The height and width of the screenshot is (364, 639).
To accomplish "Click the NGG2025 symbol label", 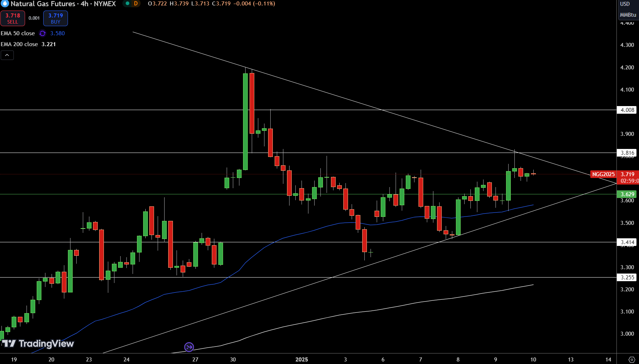I will (x=603, y=174).
